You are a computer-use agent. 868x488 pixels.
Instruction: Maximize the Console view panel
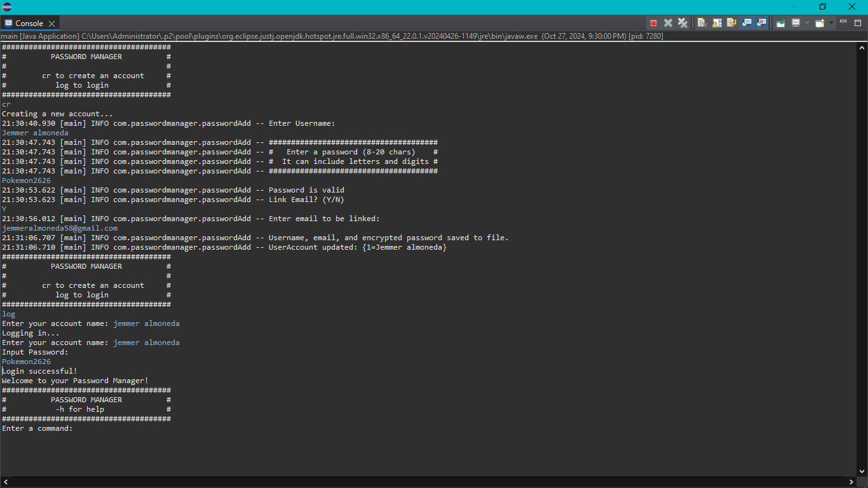click(x=857, y=22)
